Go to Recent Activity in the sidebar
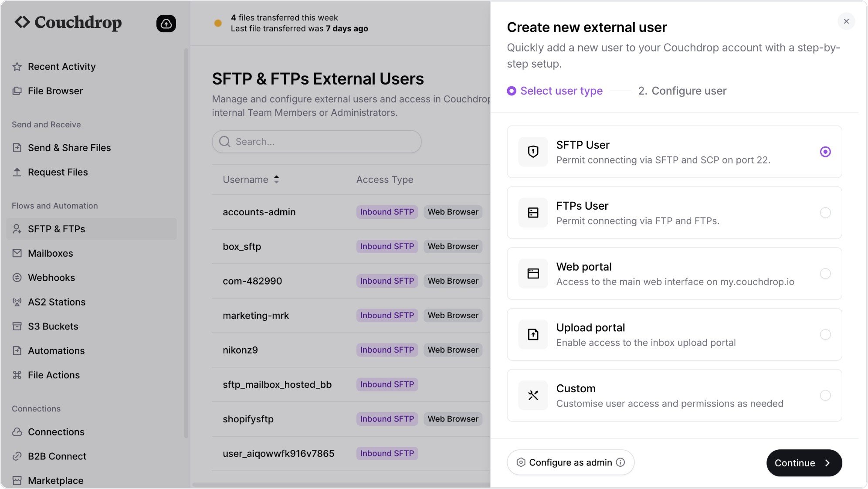This screenshot has width=868, height=489. tap(61, 67)
